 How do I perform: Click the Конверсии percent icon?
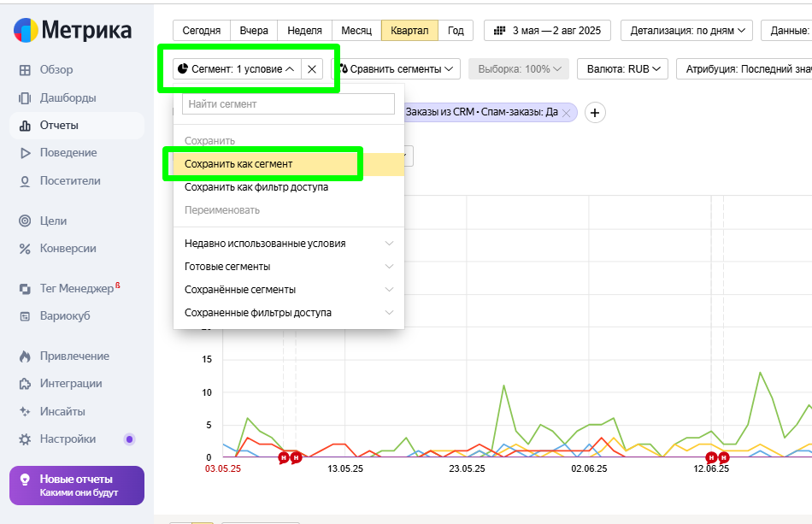pyautogui.click(x=25, y=249)
